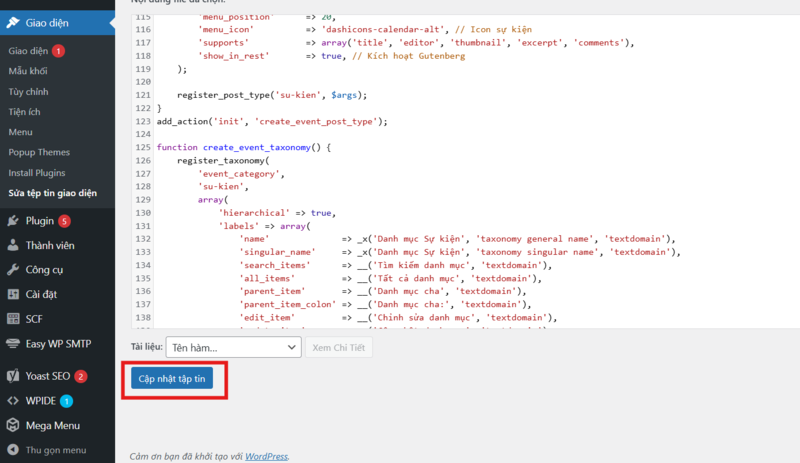Click inside code editor at line 121

point(464,95)
